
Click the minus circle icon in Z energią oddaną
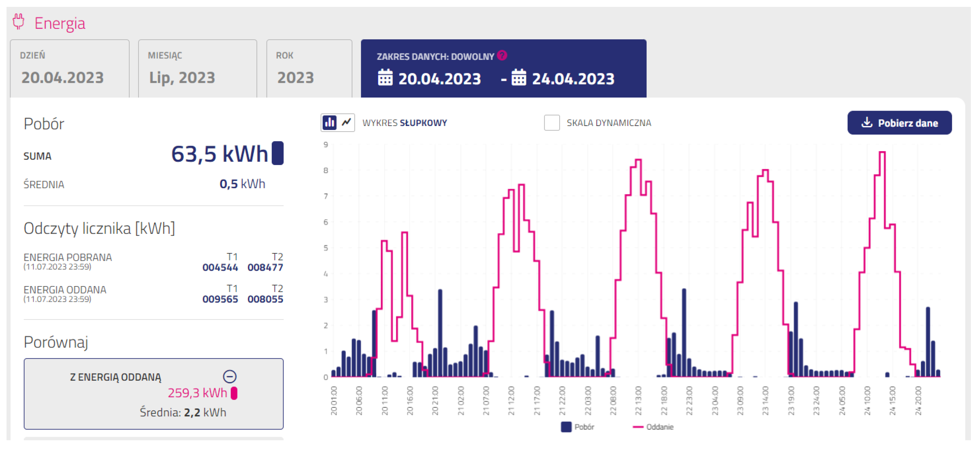point(230,377)
